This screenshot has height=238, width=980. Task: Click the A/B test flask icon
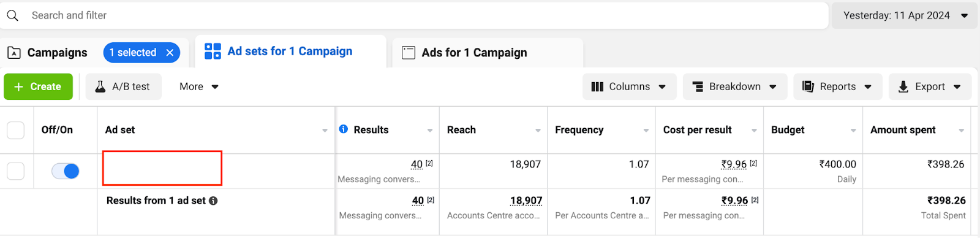click(x=100, y=86)
